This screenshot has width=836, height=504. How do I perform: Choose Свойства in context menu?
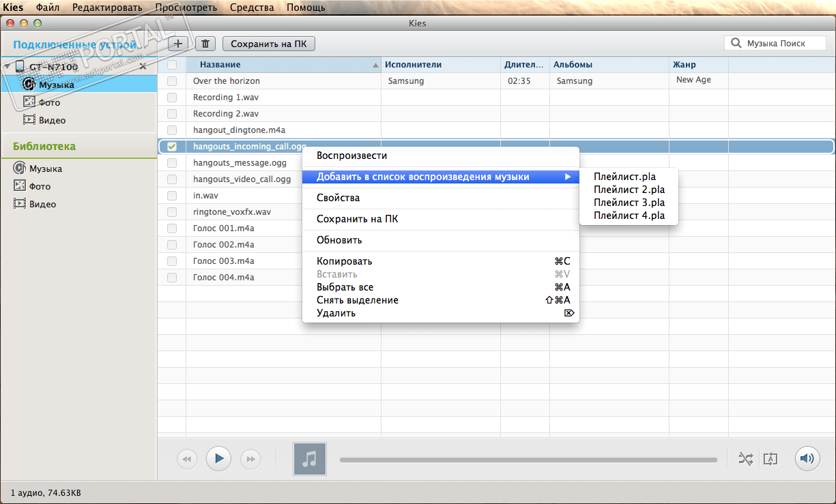(x=441, y=198)
